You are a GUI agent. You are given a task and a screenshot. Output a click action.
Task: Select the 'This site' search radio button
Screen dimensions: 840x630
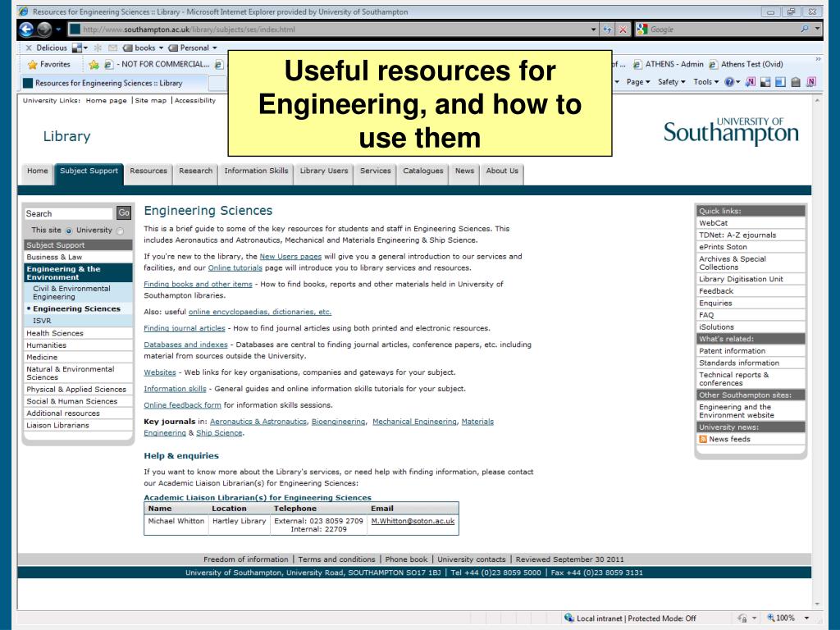tap(69, 231)
